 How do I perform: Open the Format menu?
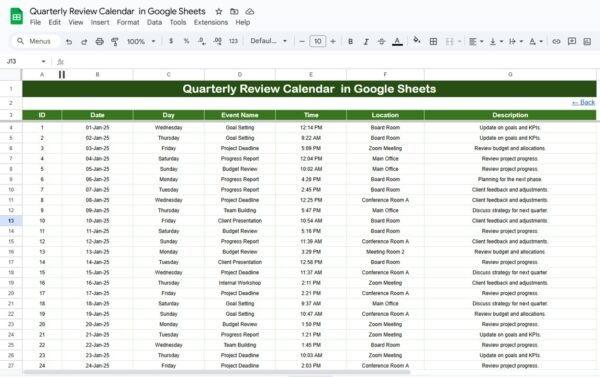tap(128, 23)
